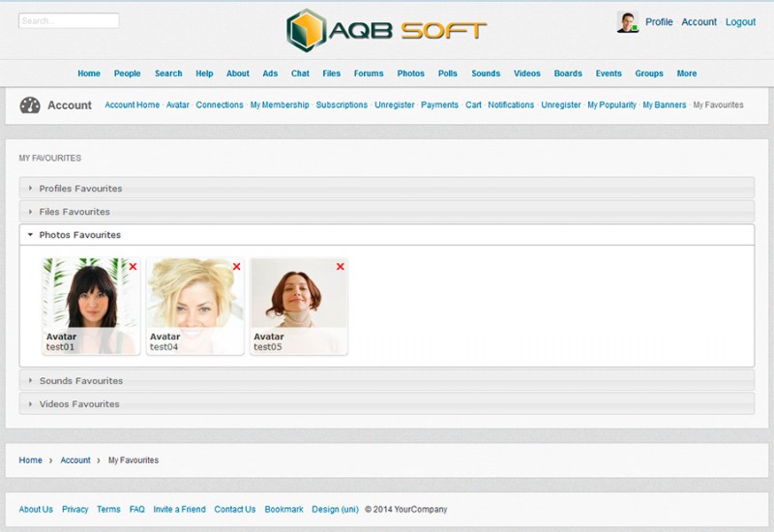Open Sounds in main menu
Screen dimensions: 774x532
(486, 74)
